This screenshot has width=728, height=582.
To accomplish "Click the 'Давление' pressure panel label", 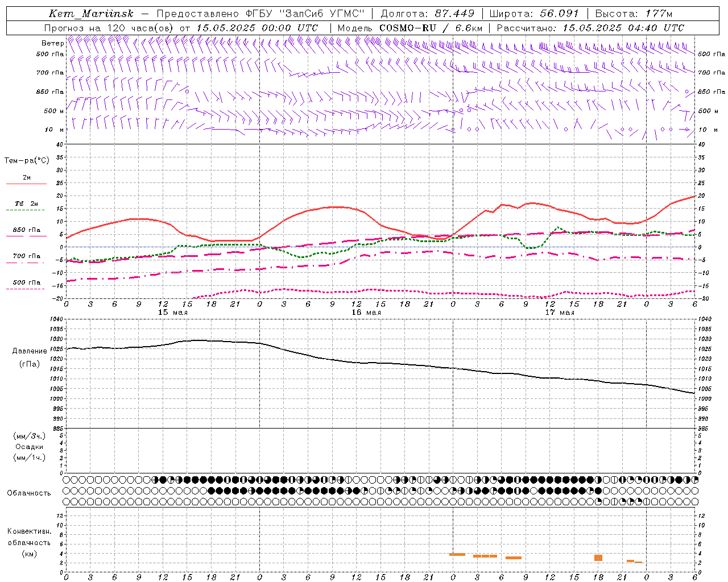I will (30, 351).
